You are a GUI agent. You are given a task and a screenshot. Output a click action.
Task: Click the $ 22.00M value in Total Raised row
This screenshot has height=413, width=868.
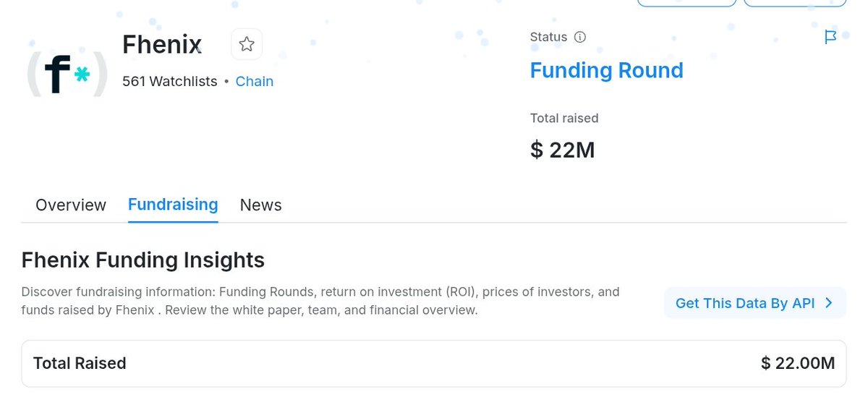[x=798, y=363]
